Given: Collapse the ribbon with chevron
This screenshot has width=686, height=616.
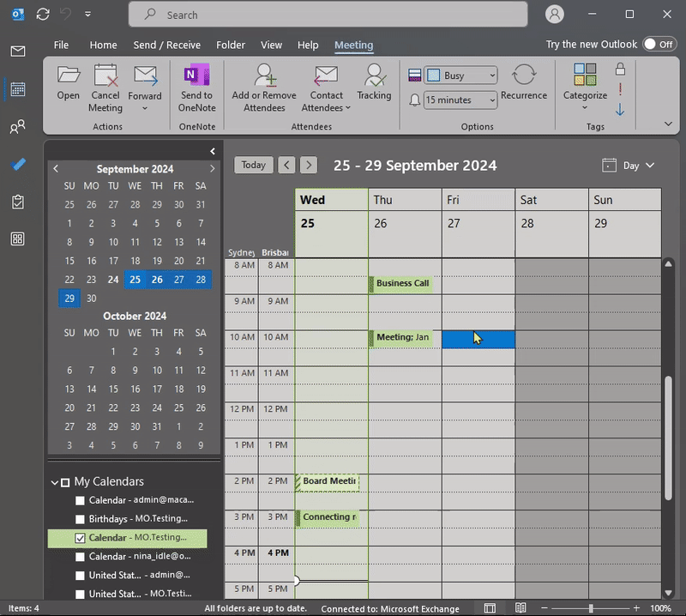Looking at the screenshot, I should click(x=669, y=124).
